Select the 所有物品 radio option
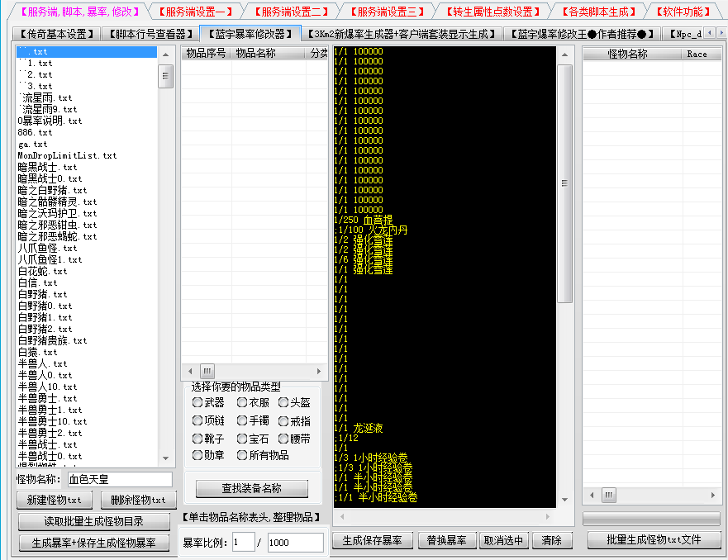The image size is (728, 560). (242, 455)
